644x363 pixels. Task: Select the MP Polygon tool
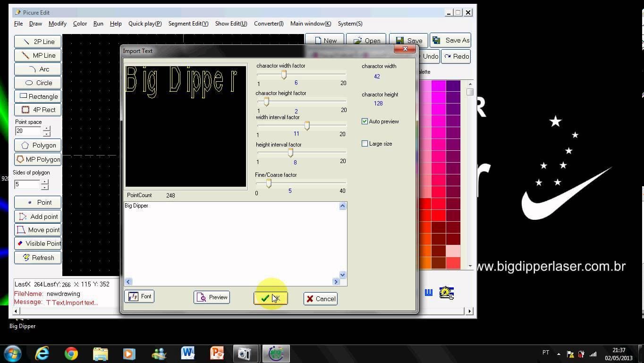tap(38, 159)
